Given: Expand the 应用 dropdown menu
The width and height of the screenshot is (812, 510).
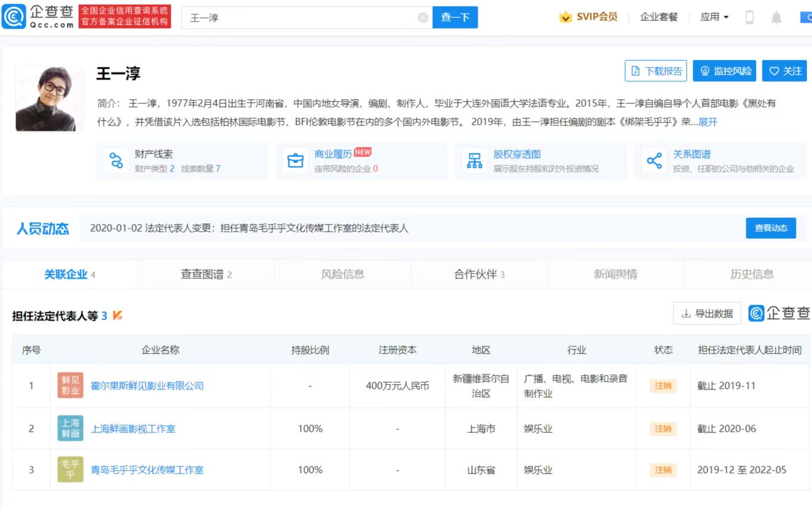Looking at the screenshot, I should coord(715,17).
